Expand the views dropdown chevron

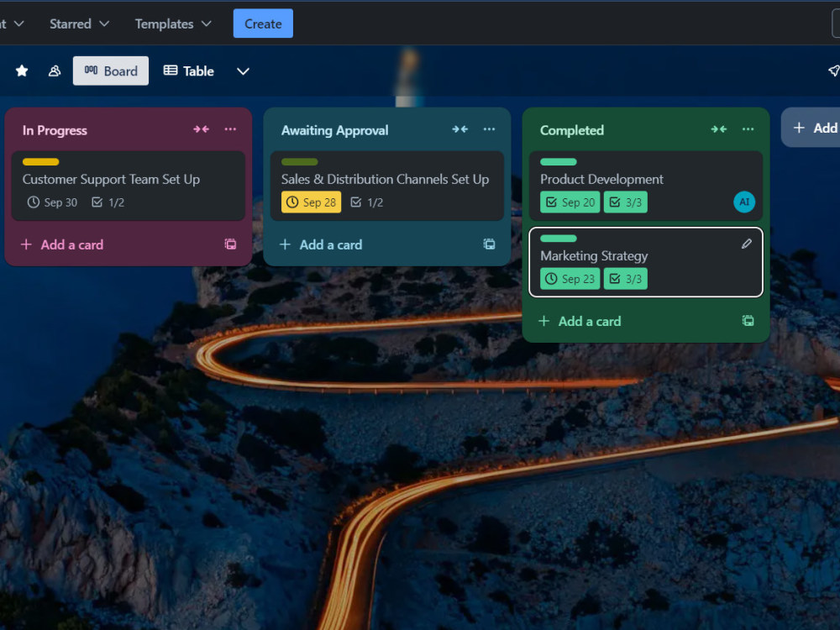244,71
